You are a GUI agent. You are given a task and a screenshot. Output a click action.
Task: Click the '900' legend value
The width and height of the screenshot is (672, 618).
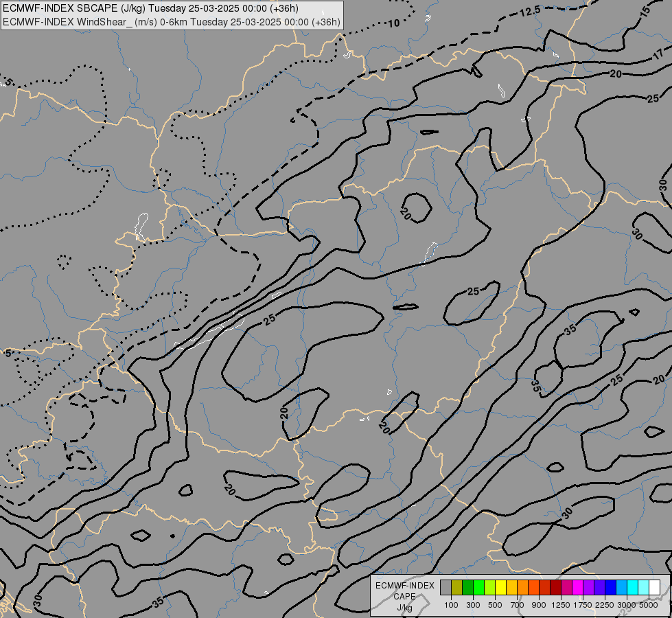pos(539,605)
